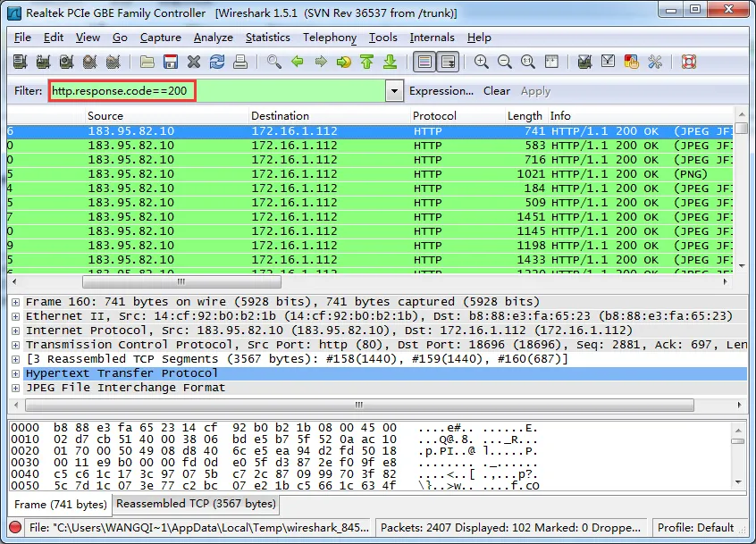
Task: Expand Hypertext Transfer Protocol node
Action: pyautogui.click(x=16, y=374)
